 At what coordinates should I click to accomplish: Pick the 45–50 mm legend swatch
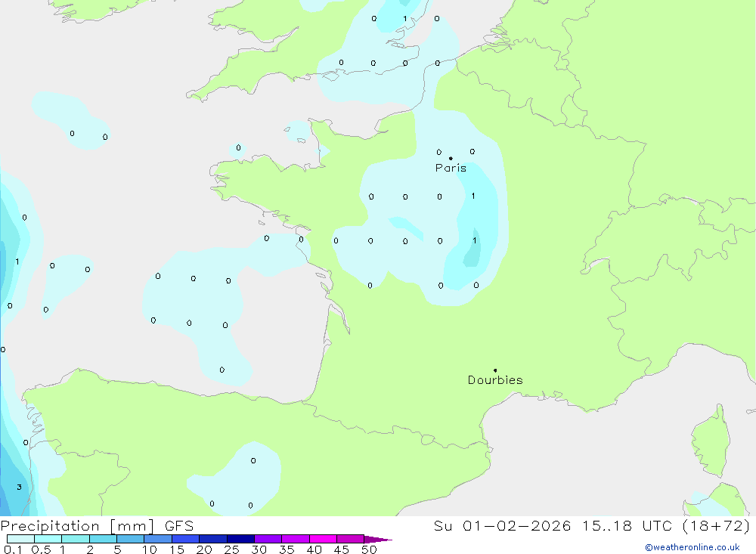pos(351,539)
